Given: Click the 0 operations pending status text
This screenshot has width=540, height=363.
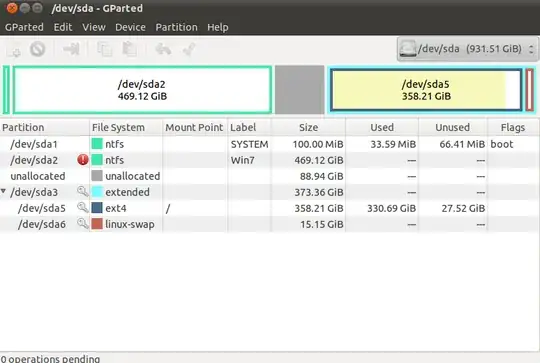Looking at the screenshot, I should point(50,359).
